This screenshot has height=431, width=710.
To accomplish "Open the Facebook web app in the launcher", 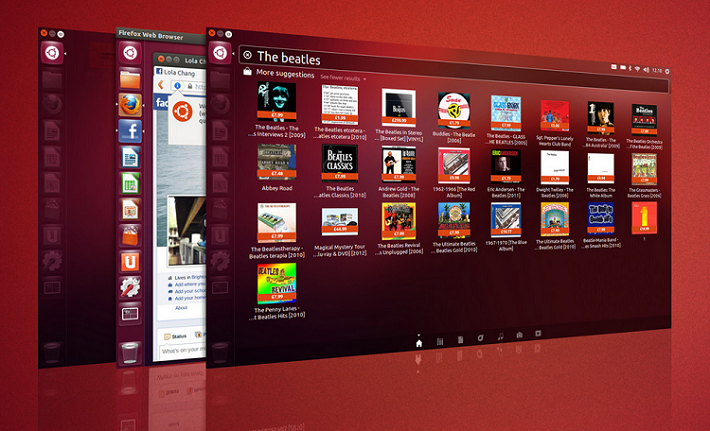I will tap(130, 131).
